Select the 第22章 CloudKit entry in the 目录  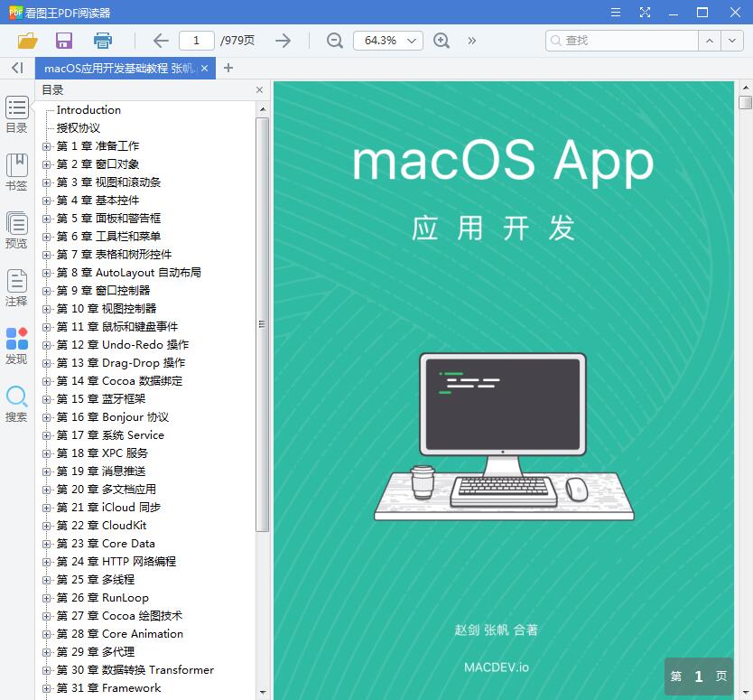tap(99, 525)
